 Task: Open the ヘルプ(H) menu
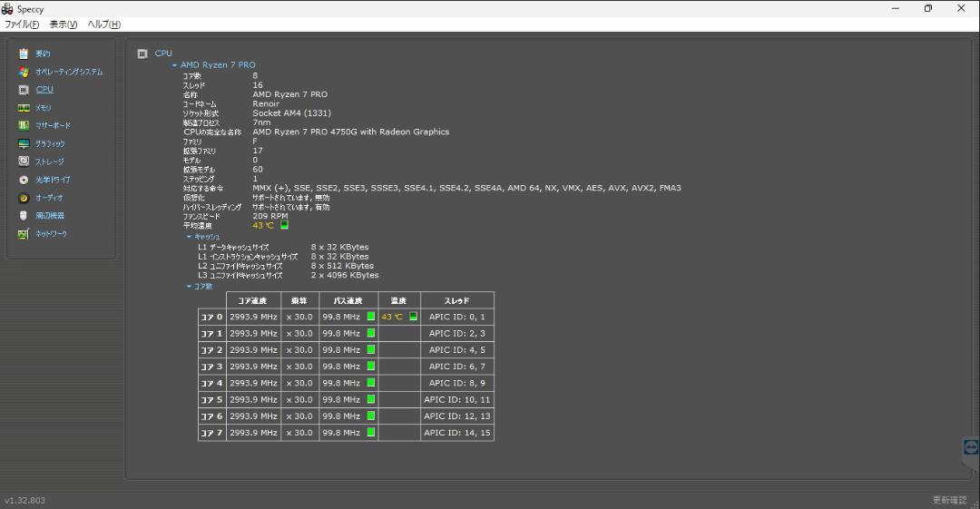click(x=103, y=24)
